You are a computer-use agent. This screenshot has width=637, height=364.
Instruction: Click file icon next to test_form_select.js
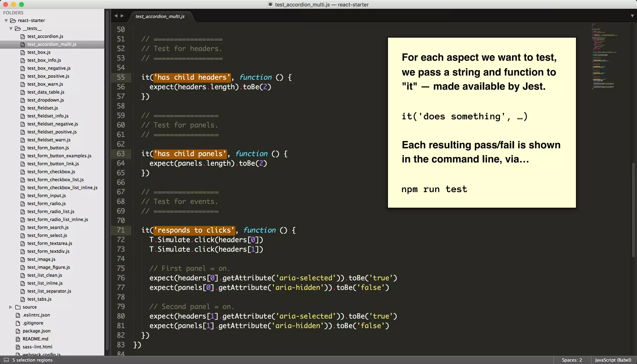(22, 236)
